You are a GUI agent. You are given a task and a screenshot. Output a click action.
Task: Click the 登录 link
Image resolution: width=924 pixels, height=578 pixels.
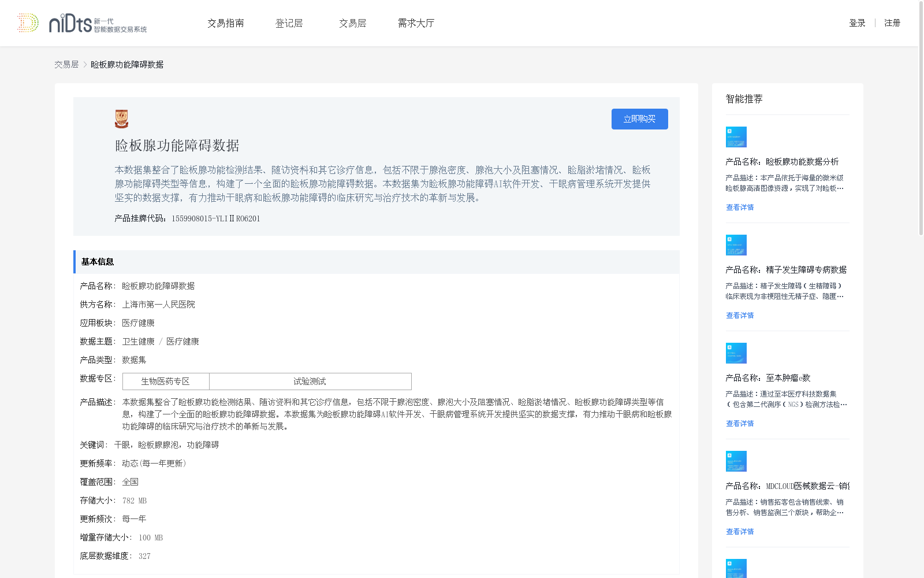point(857,23)
